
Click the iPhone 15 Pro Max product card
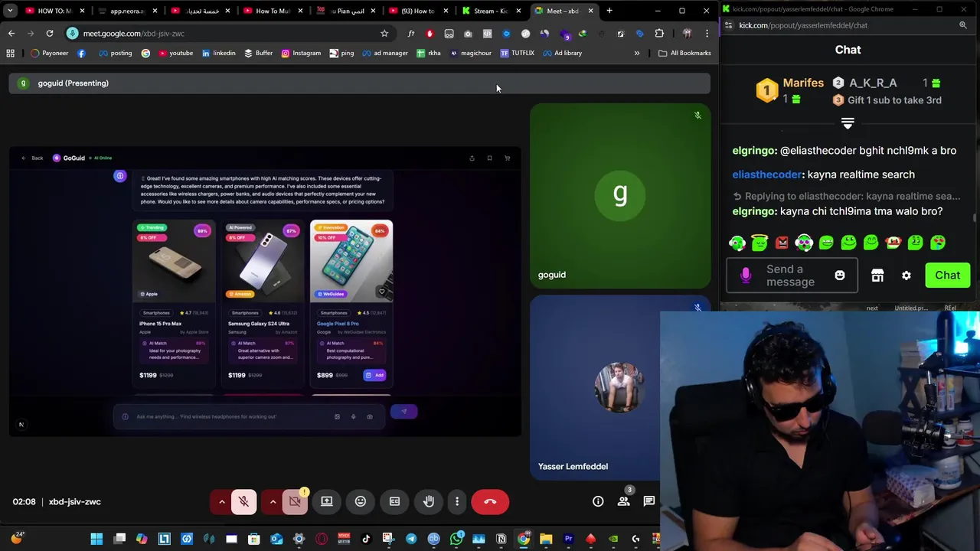point(175,302)
